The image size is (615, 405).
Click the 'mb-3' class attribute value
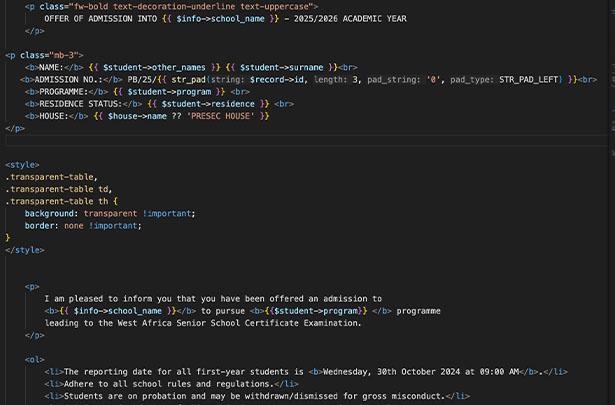[67, 54]
